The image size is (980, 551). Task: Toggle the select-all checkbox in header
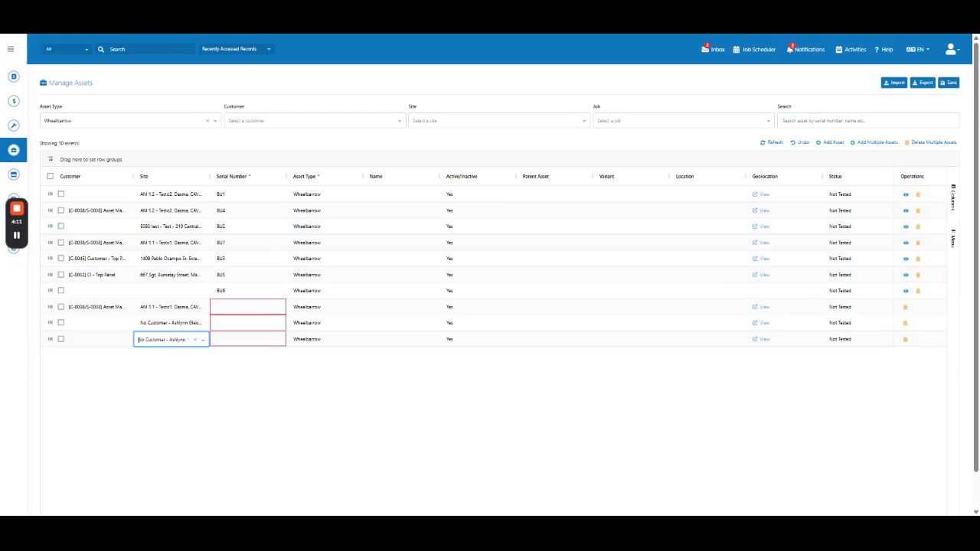click(x=51, y=176)
